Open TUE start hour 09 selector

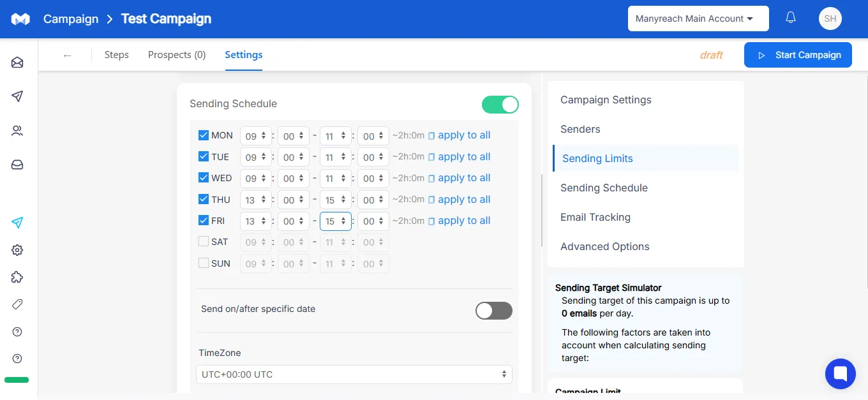[x=256, y=157]
